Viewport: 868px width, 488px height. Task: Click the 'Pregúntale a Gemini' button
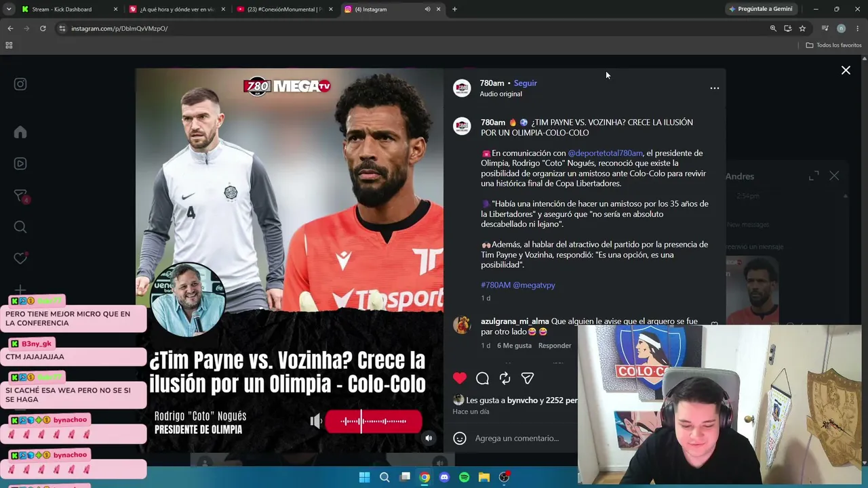tap(759, 9)
